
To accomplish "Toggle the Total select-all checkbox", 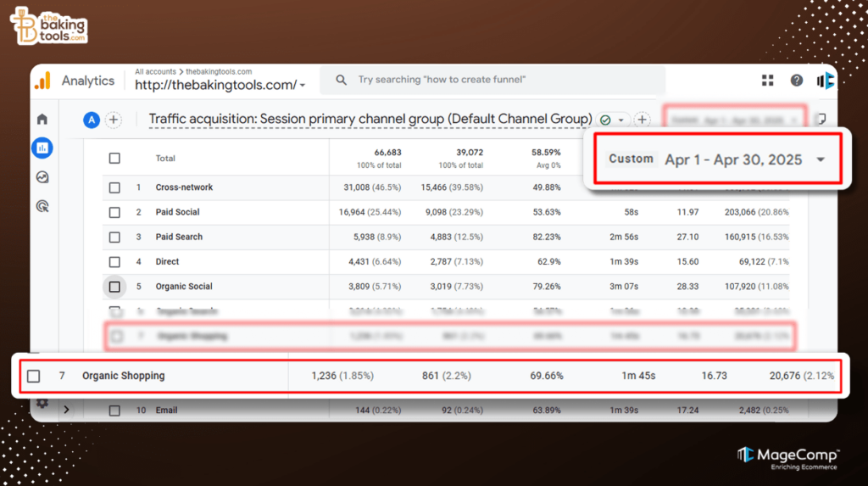I will (114, 159).
